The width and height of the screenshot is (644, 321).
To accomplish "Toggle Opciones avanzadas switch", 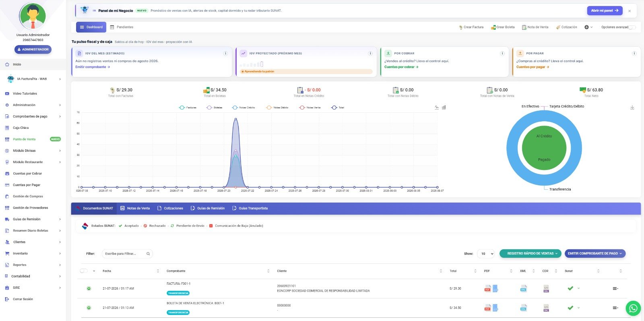I will pyautogui.click(x=632, y=27).
